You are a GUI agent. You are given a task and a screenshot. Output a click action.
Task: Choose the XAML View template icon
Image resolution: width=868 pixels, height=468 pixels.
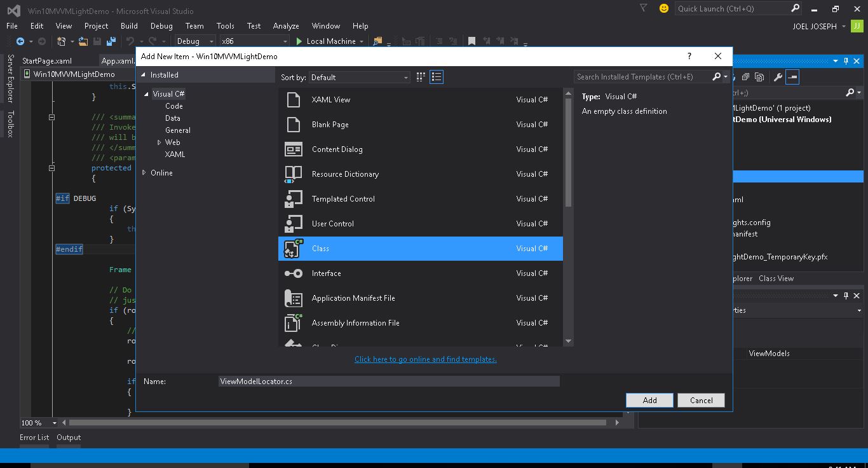(293, 100)
